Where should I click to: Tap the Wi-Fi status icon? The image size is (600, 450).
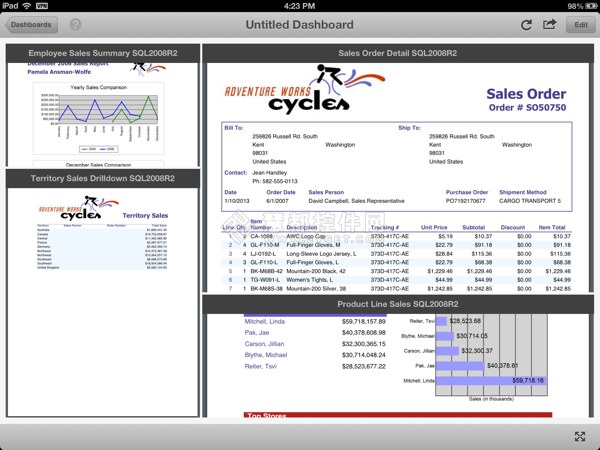[x=26, y=5]
